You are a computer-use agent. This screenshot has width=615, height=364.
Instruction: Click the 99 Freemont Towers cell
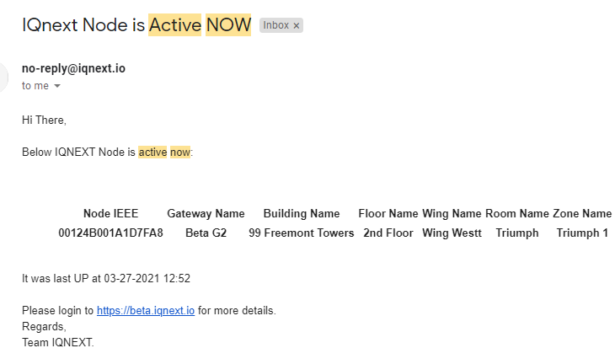pos(302,233)
